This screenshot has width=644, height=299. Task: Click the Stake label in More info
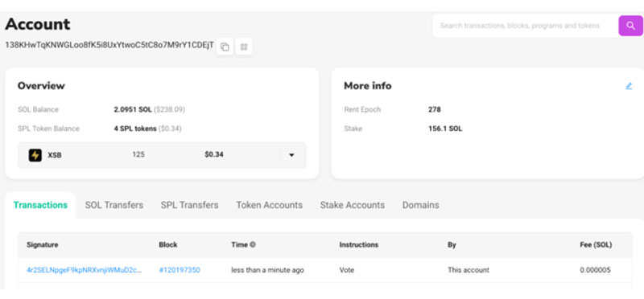(x=353, y=129)
